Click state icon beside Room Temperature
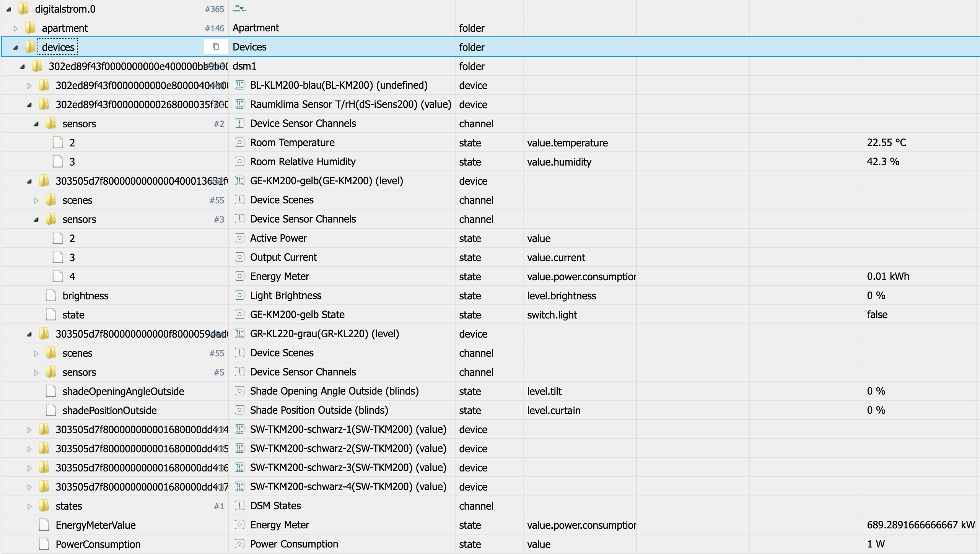980x554 pixels. point(239,142)
